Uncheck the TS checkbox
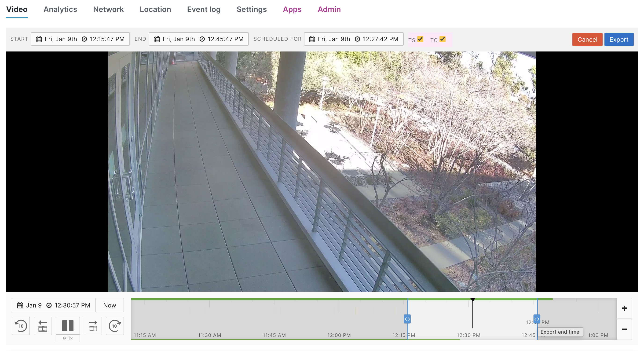 point(421,39)
